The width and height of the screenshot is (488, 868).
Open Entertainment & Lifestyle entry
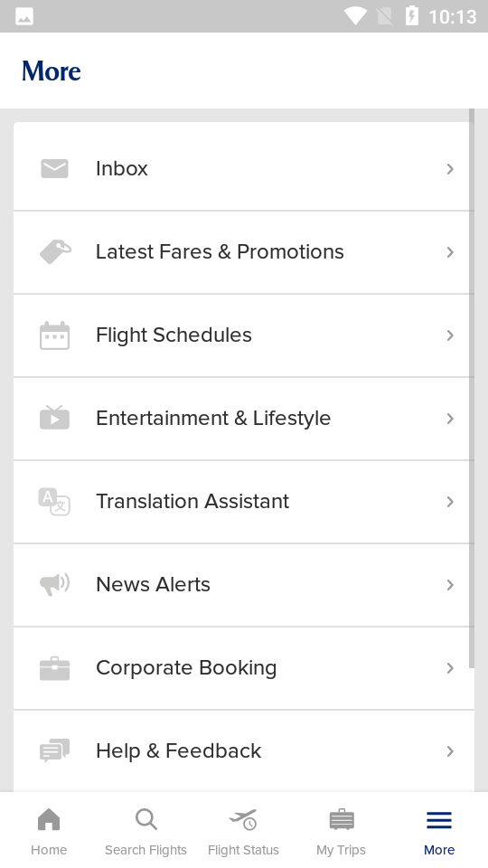point(244,419)
